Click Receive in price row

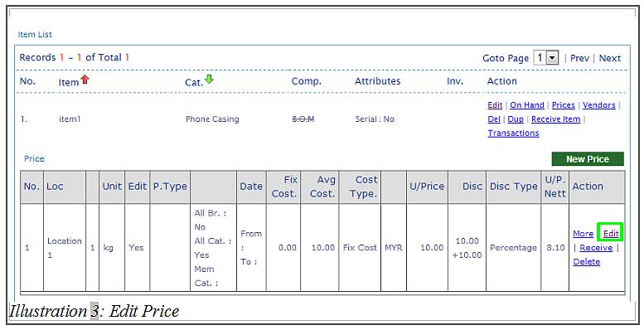[x=596, y=248]
